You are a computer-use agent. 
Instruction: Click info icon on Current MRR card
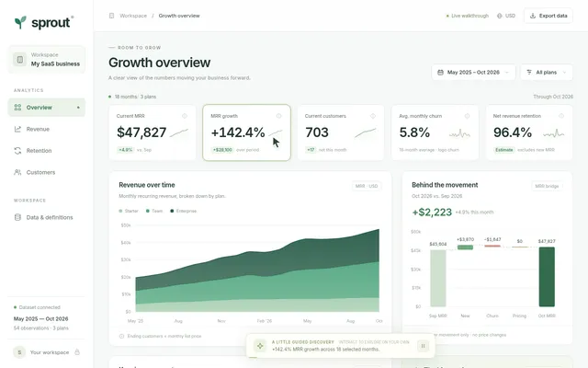click(x=185, y=116)
